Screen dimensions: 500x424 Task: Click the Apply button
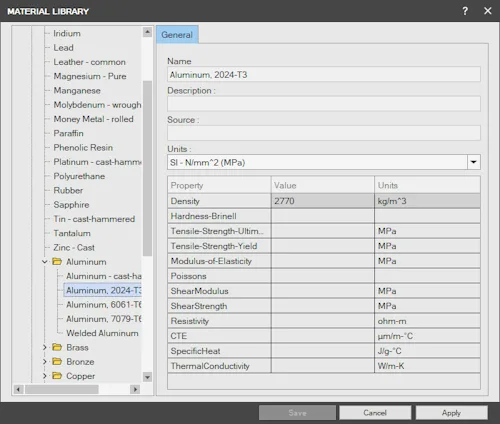click(x=451, y=413)
